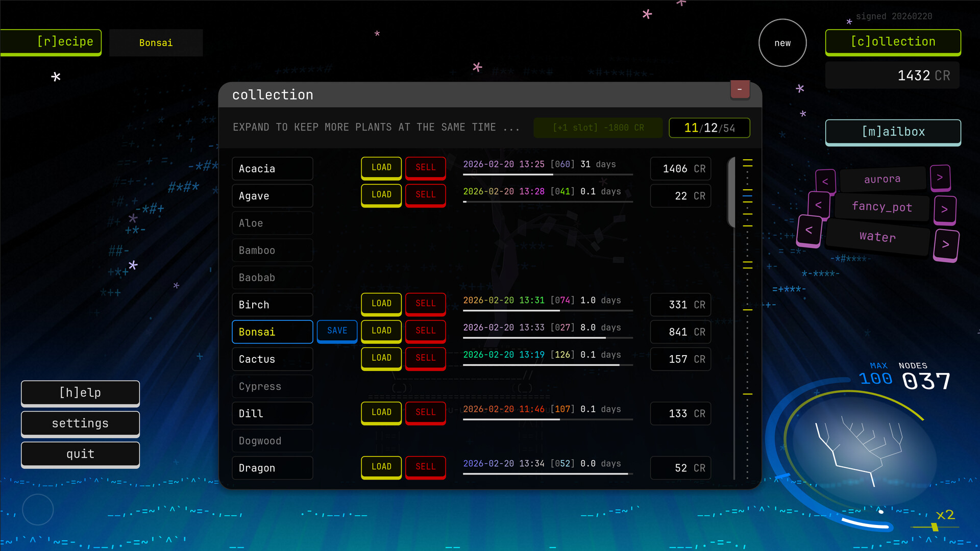Click the right arrow beside water

pos(947,245)
